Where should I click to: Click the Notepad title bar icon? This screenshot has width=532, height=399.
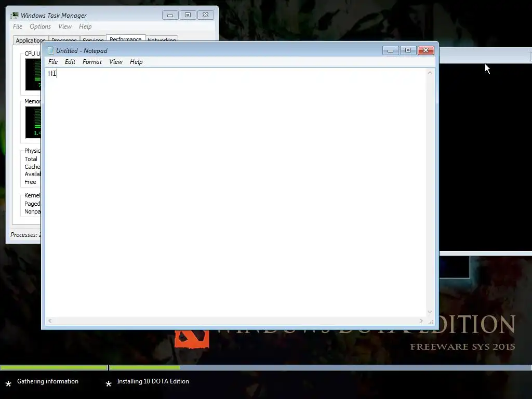50,50
